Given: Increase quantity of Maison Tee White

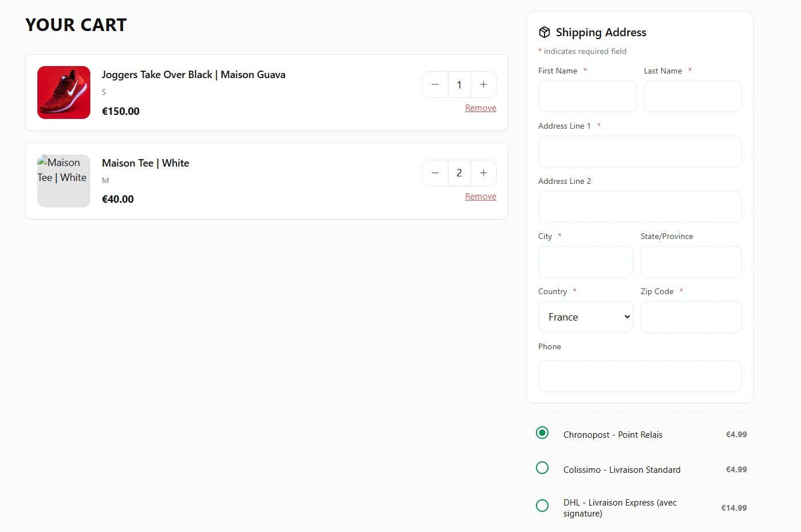Looking at the screenshot, I should 484,173.
